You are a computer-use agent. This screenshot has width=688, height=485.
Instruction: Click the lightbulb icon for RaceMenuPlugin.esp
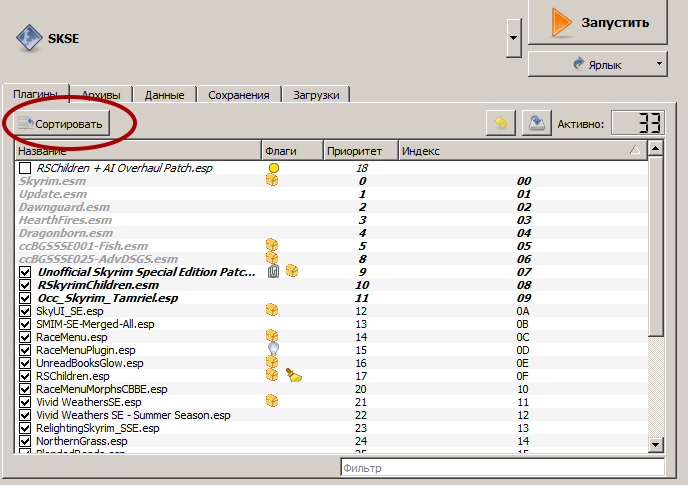[x=273, y=349]
